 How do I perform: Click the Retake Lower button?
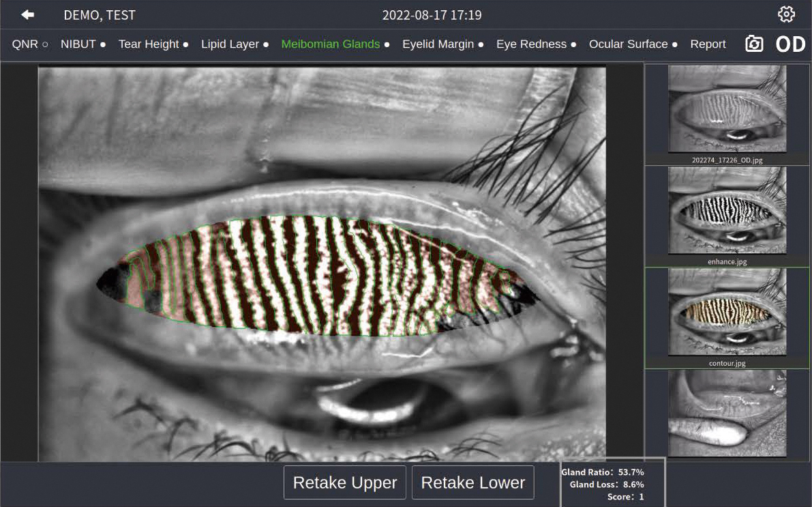coord(472,482)
